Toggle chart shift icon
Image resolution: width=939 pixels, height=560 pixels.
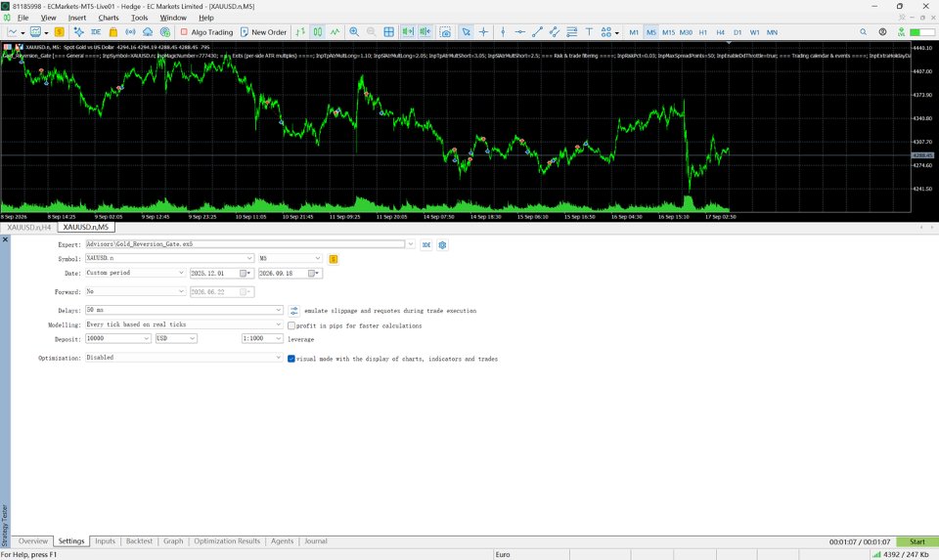point(425,32)
